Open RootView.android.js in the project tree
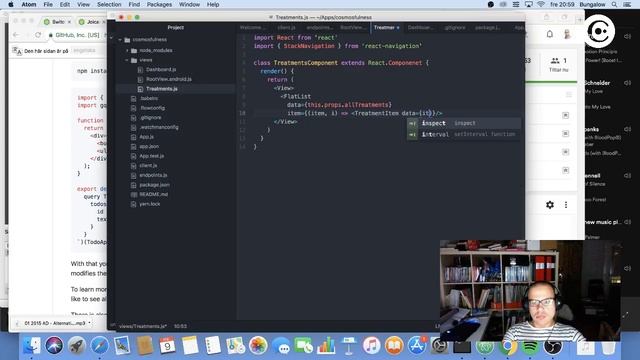The width and height of the screenshot is (640, 360). (x=169, y=79)
